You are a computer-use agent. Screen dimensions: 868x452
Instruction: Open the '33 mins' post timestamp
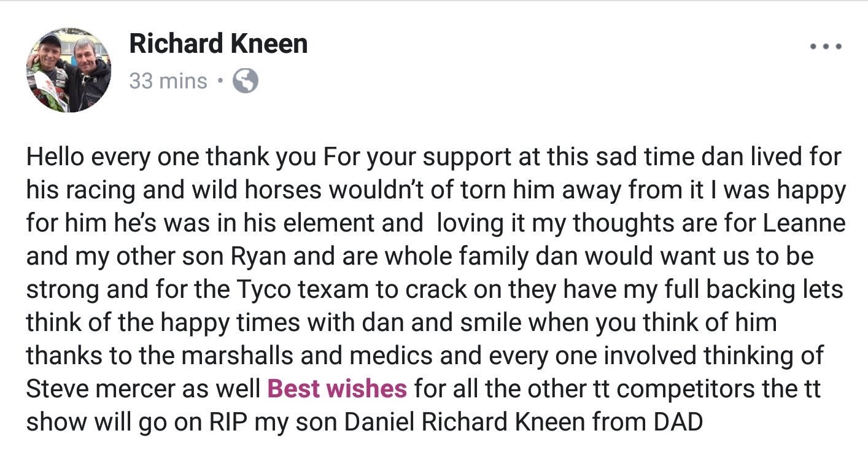point(168,81)
